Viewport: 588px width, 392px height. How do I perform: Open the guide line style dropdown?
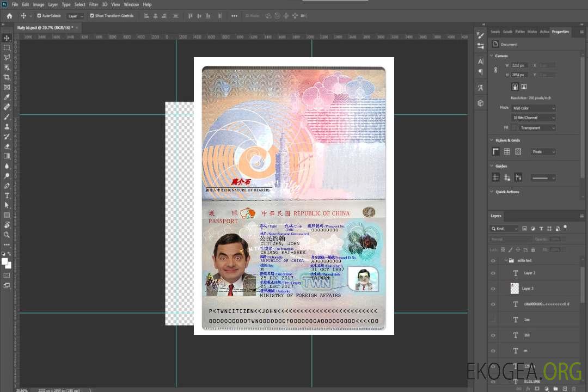(543, 178)
